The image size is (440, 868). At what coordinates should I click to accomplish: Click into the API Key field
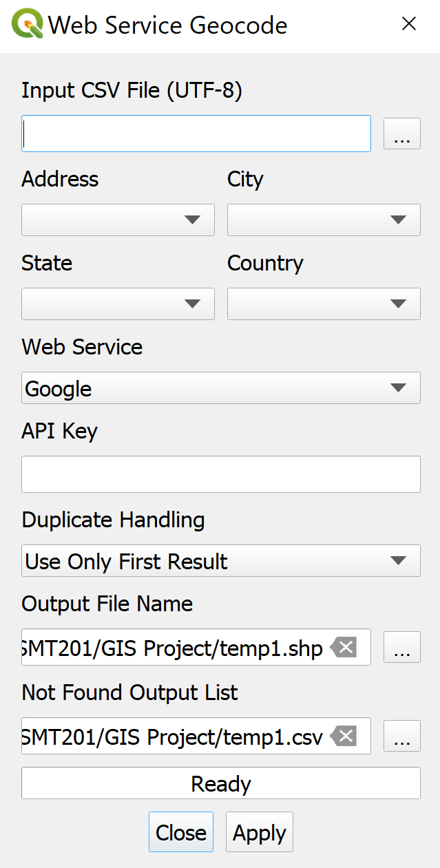point(220,474)
